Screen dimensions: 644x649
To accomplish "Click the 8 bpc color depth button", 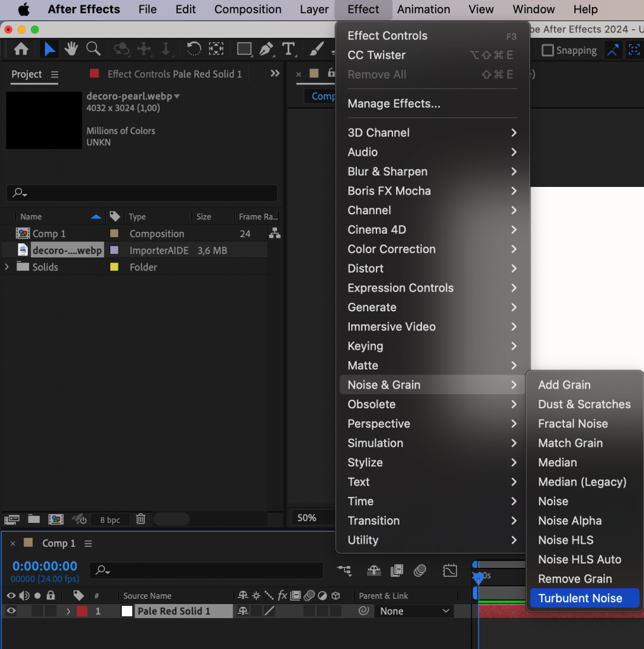I will click(110, 519).
